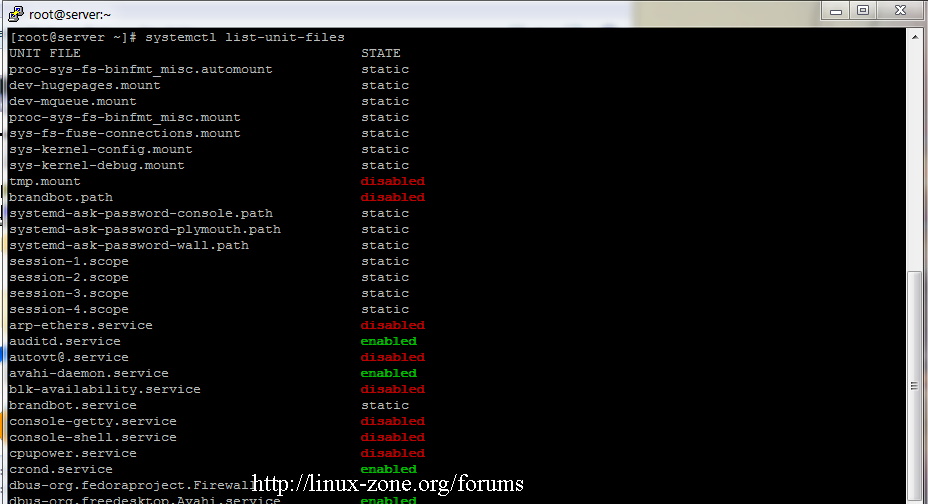The height and width of the screenshot is (504, 928).
Task: Minimize the PuTTY terminal window
Action: click(835, 10)
